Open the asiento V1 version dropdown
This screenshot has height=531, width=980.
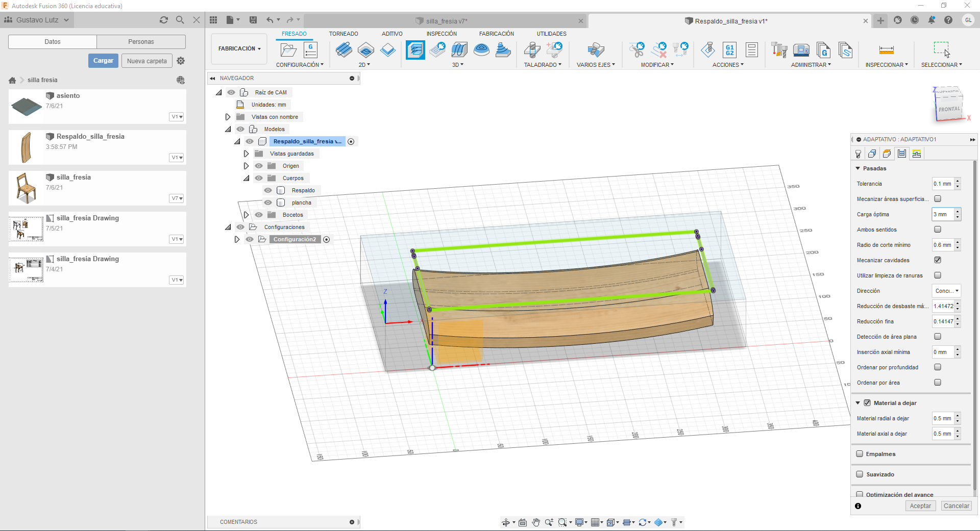tap(177, 117)
